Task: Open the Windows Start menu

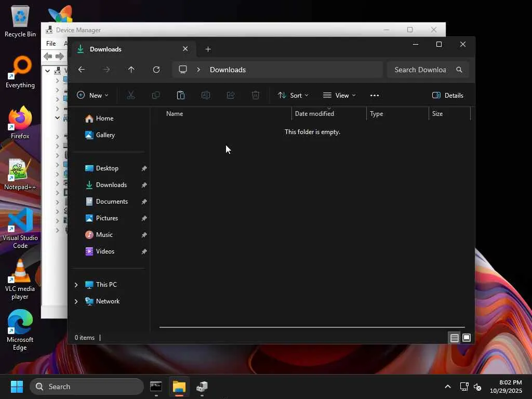Action: (17, 387)
